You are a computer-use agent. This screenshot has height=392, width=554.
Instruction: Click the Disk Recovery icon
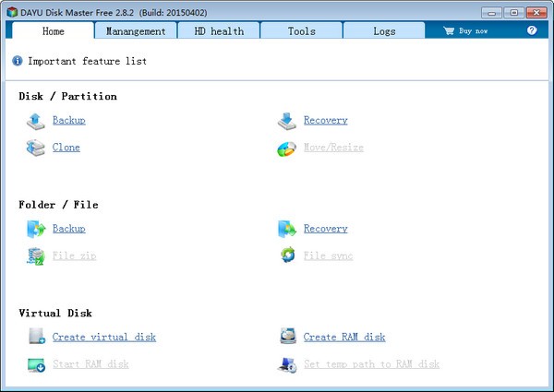pyautogui.click(x=287, y=120)
